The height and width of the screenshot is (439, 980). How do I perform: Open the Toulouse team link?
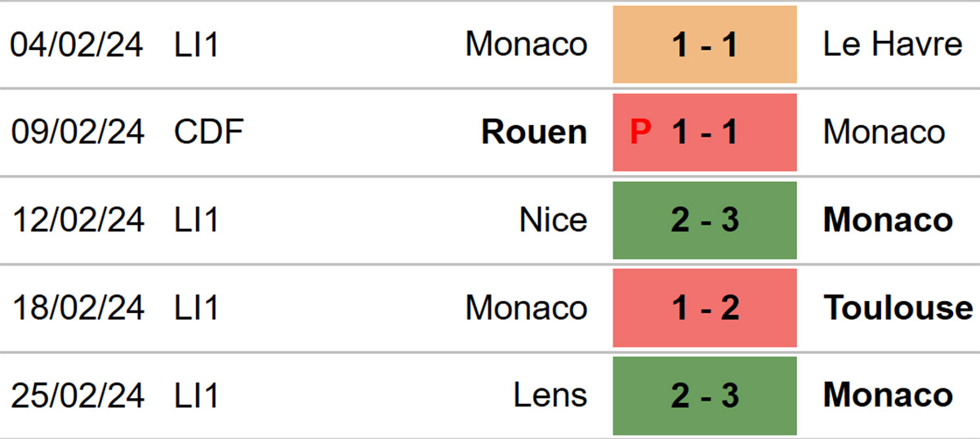(898, 308)
